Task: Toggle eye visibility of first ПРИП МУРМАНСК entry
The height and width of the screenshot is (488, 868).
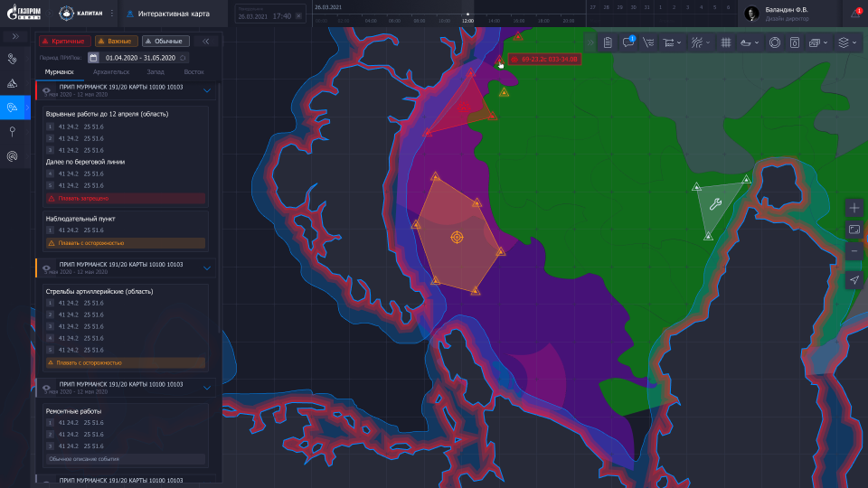Action: pos(46,91)
